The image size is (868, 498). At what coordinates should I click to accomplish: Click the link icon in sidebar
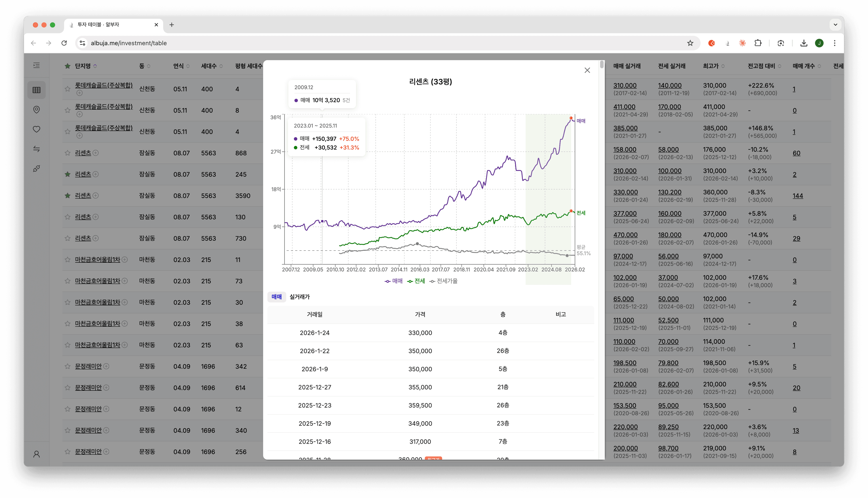pos(37,169)
